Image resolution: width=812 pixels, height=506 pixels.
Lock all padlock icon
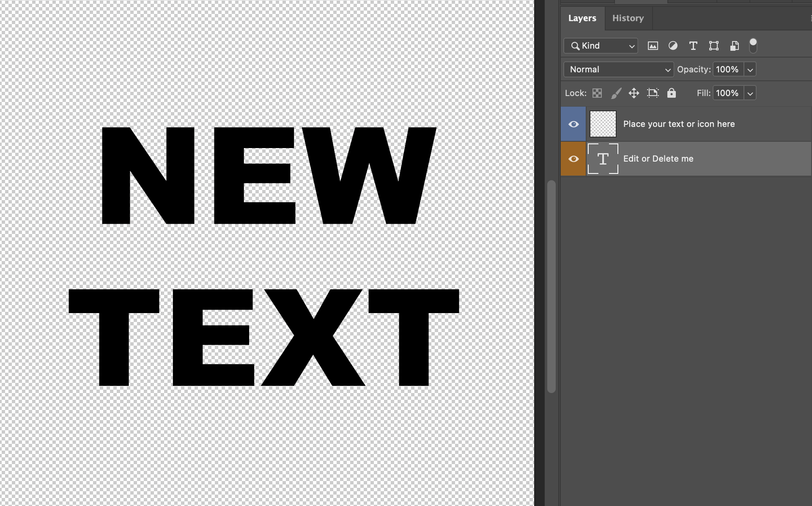click(672, 93)
